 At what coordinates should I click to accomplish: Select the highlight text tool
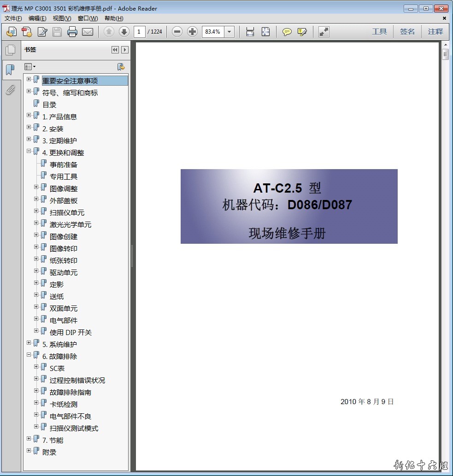[x=302, y=32]
